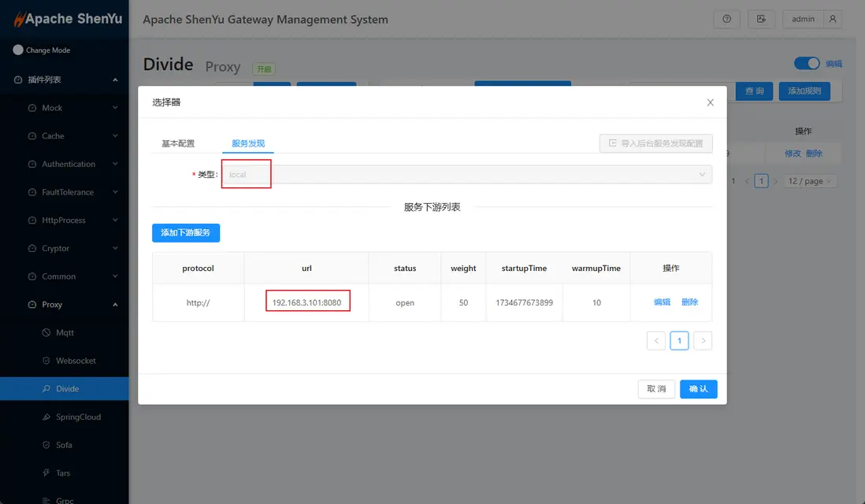
Task: Close the selector dialog with X icon
Action: [710, 102]
